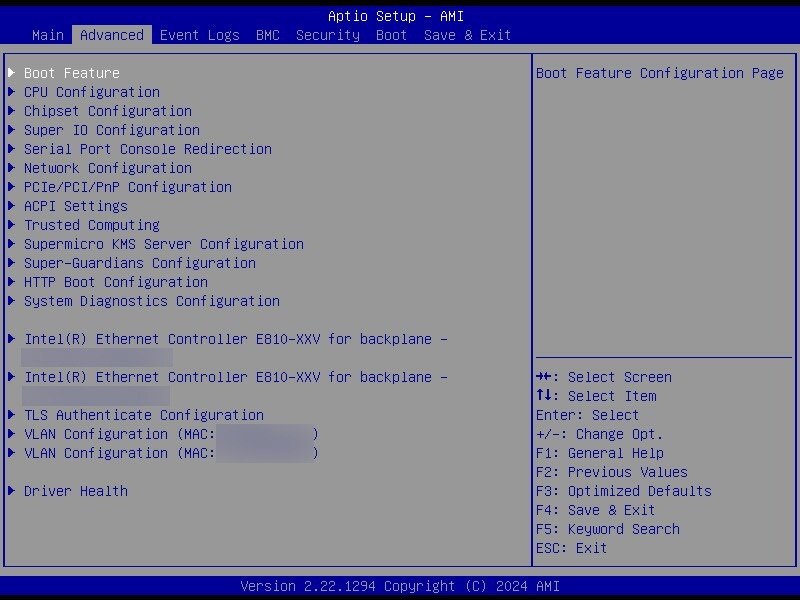Open Network Configuration settings
Viewport: 800px width, 600px height.
pos(105,167)
